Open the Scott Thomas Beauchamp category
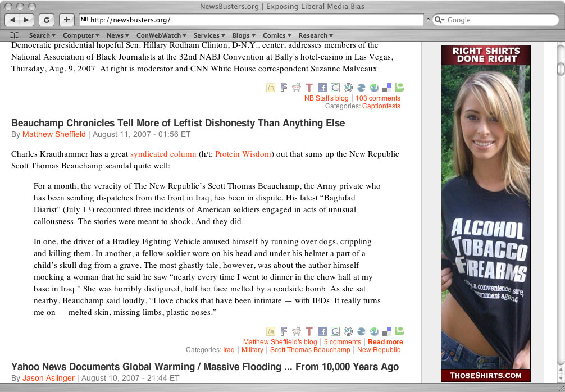This screenshot has width=565, height=392. pyautogui.click(x=310, y=350)
